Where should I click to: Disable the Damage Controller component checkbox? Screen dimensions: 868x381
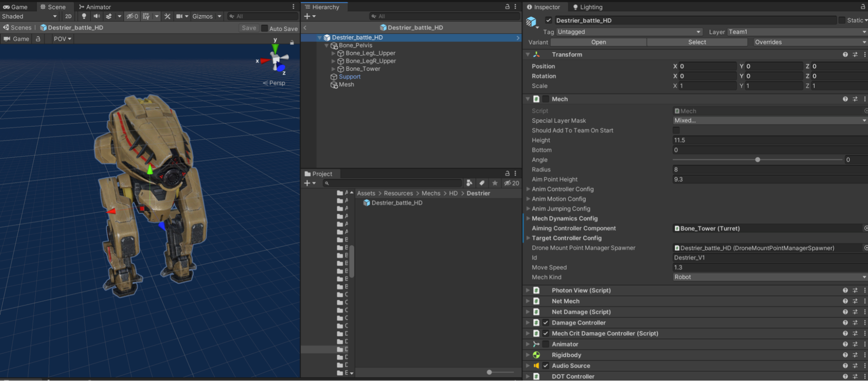(x=546, y=323)
